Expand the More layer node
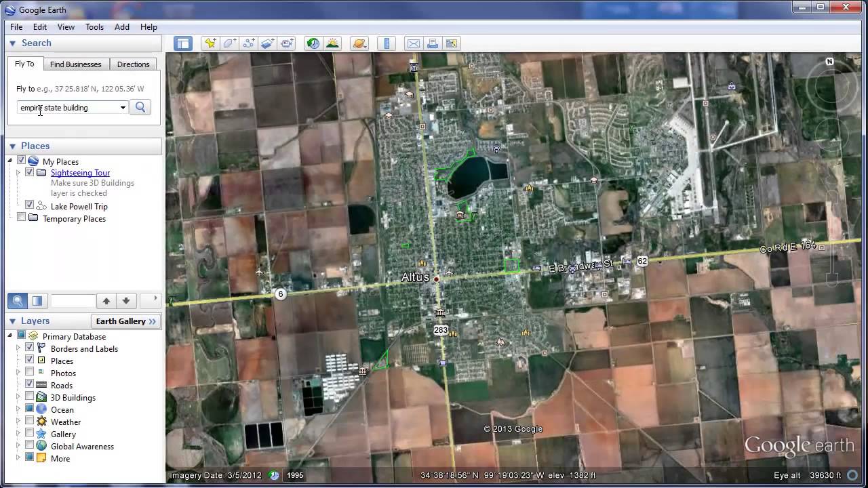This screenshot has width=868, height=488. 18,457
